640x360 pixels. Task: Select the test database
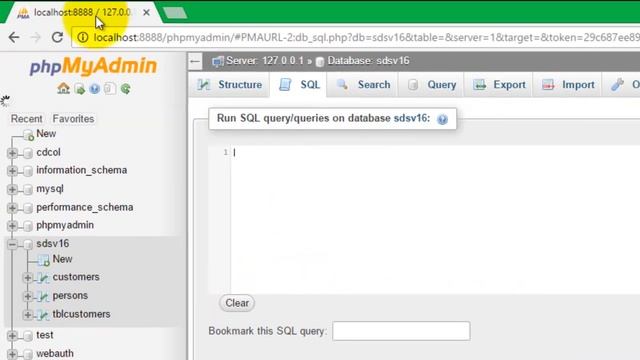45,335
